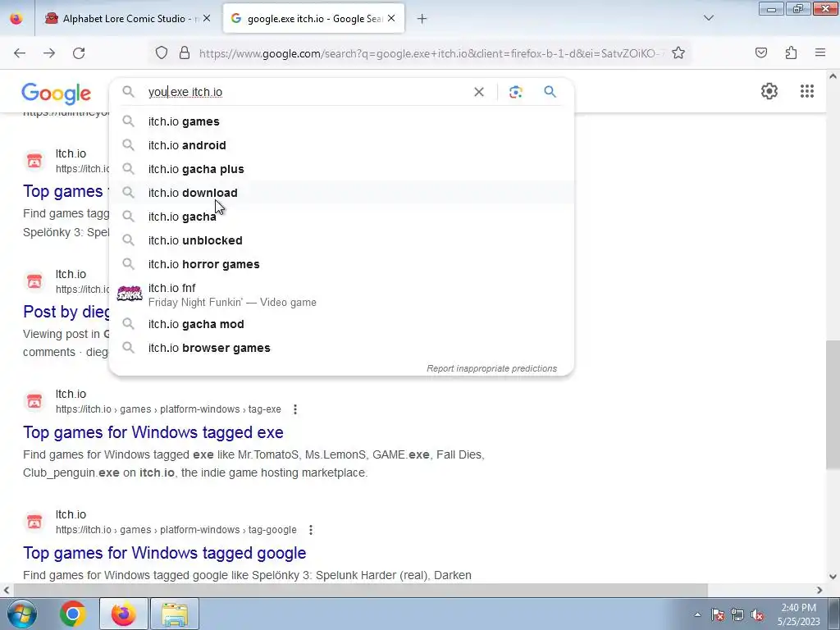The image size is (840, 630).
Task: Bookmark this page with the star
Action: (x=678, y=53)
